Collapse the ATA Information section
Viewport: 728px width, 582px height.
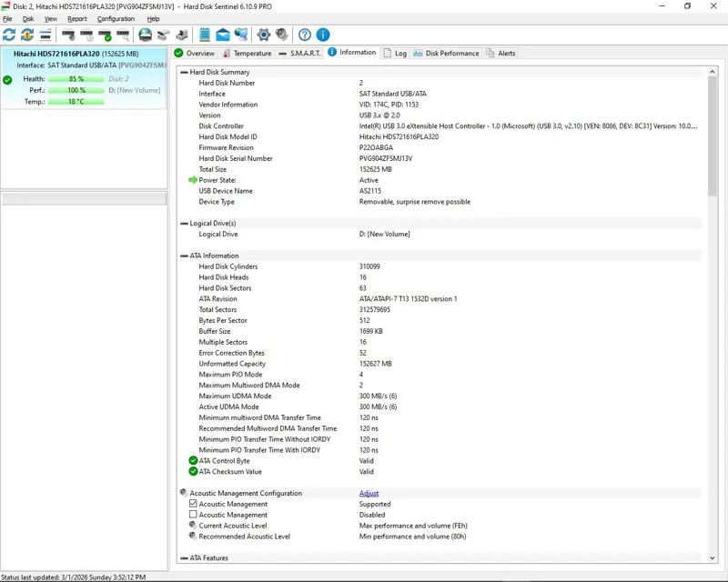click(184, 256)
